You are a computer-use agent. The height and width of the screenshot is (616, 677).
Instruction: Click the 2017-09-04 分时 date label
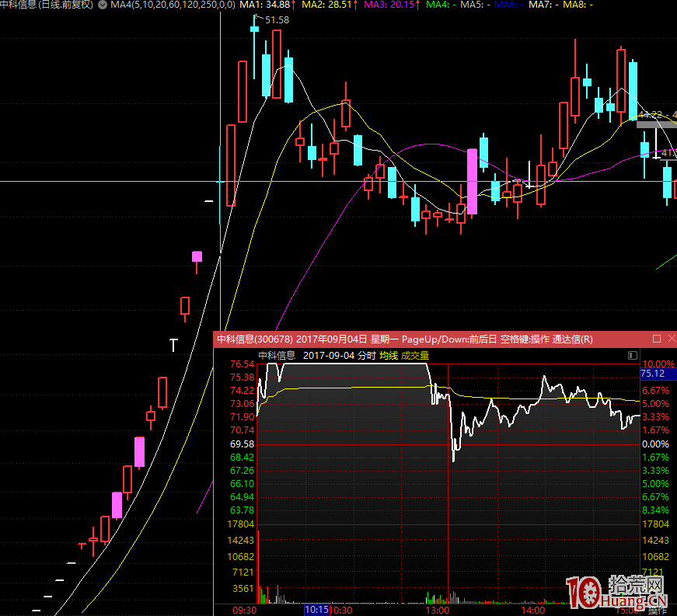[340, 356]
